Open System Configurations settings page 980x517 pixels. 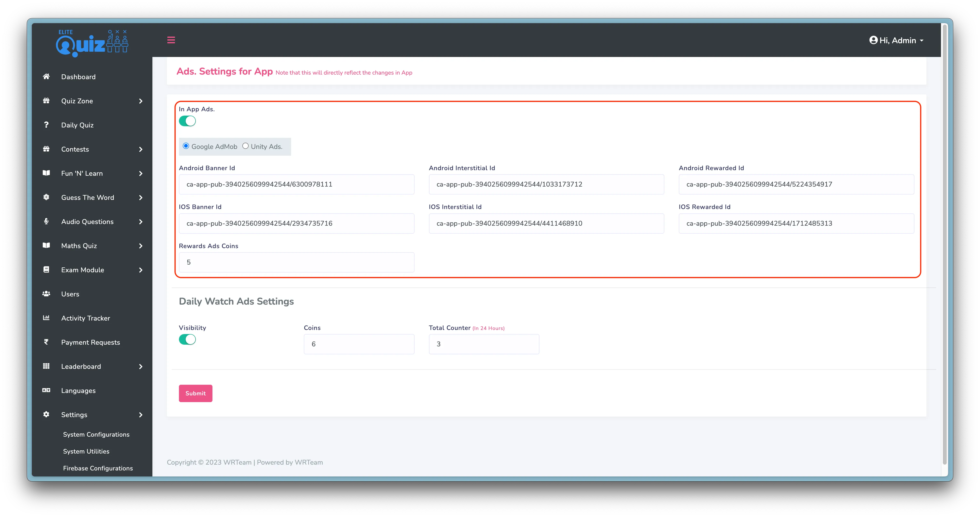96,434
